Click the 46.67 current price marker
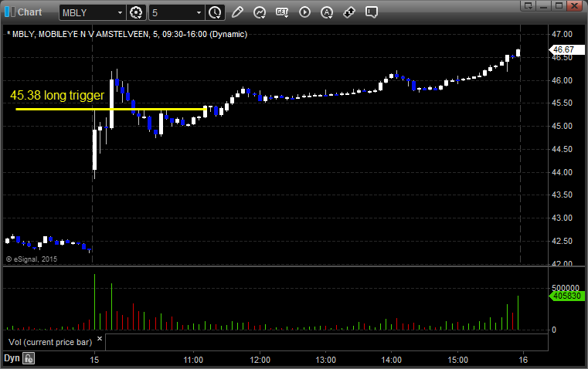588x369 pixels. (x=566, y=49)
